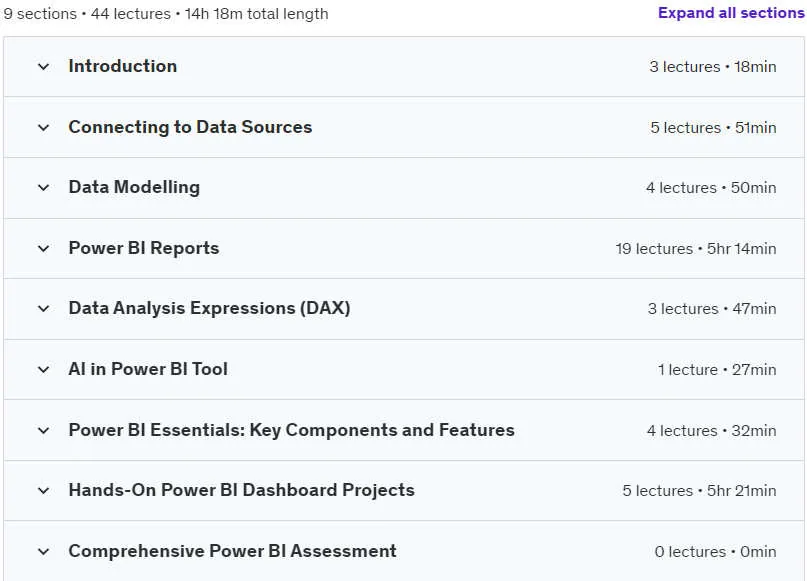Open the Introduction section title
Screen dimensions: 807x581
click(x=122, y=66)
